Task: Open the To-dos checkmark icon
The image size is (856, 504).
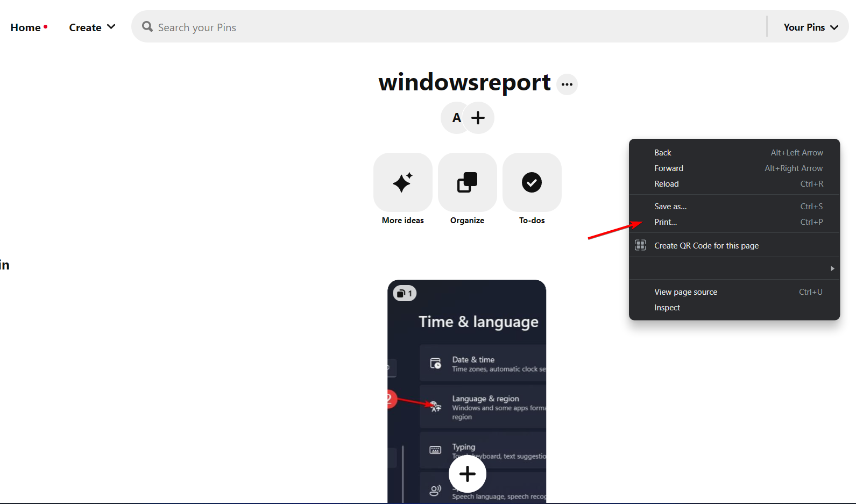Action: tap(532, 182)
